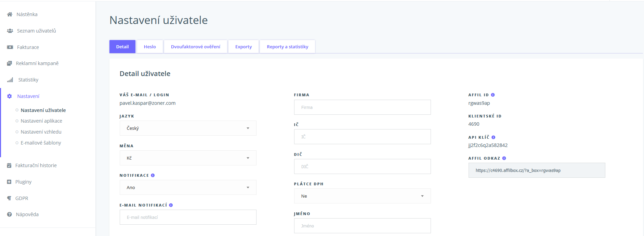This screenshot has height=236, width=644.
Task: Click info icon beside E-MAIL NOTIFIKACÍ label
Action: coord(171,205)
